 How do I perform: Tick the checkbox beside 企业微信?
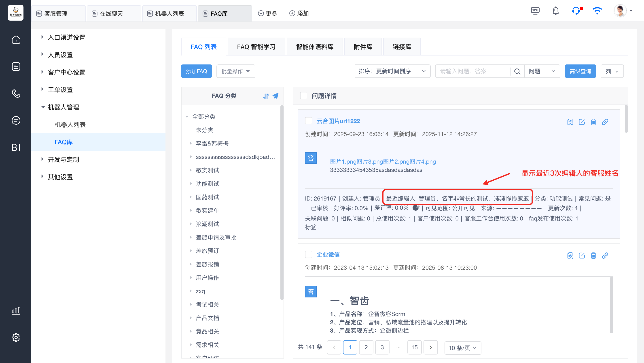click(309, 254)
